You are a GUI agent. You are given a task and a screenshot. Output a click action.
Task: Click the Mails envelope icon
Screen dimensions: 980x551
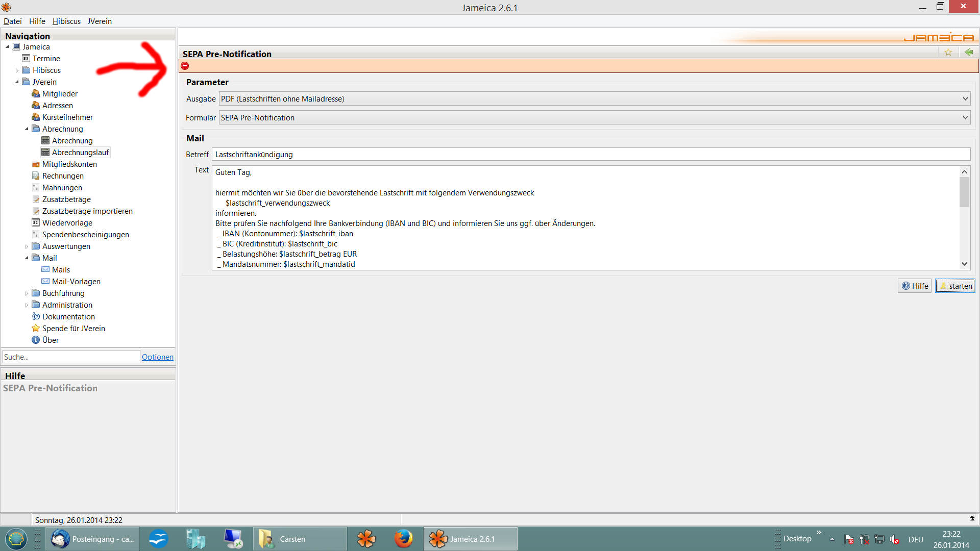coord(45,270)
